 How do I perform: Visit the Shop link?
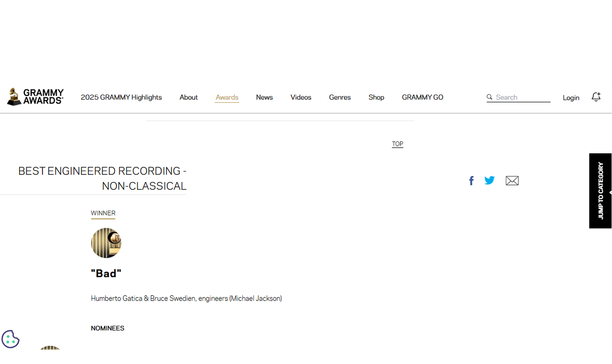[x=376, y=97]
